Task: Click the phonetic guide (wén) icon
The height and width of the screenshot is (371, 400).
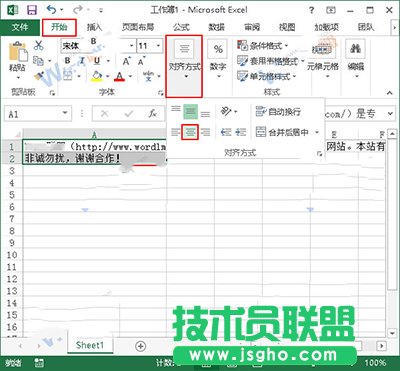Action: [148, 76]
